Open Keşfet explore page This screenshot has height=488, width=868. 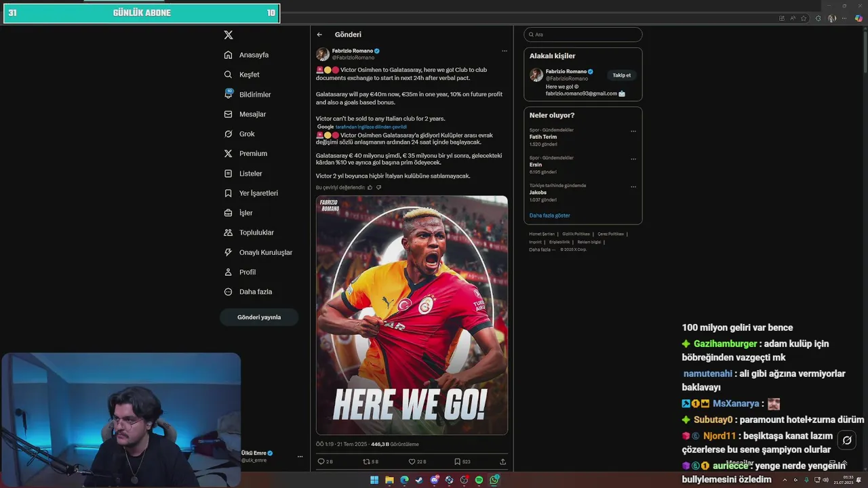[x=242, y=75]
